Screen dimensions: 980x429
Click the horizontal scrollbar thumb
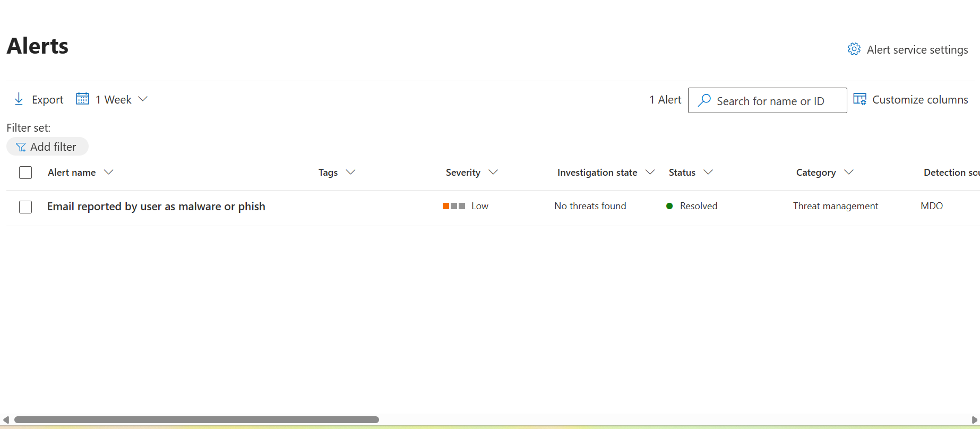pos(196,419)
